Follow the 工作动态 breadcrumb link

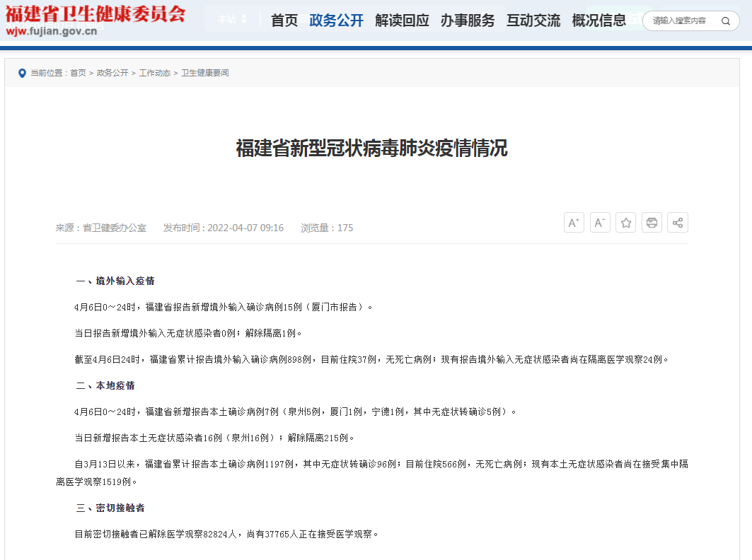pos(154,73)
